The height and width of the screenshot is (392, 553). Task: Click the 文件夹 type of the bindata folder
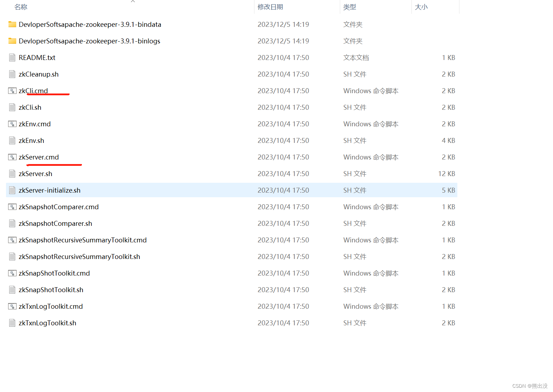coord(353,24)
